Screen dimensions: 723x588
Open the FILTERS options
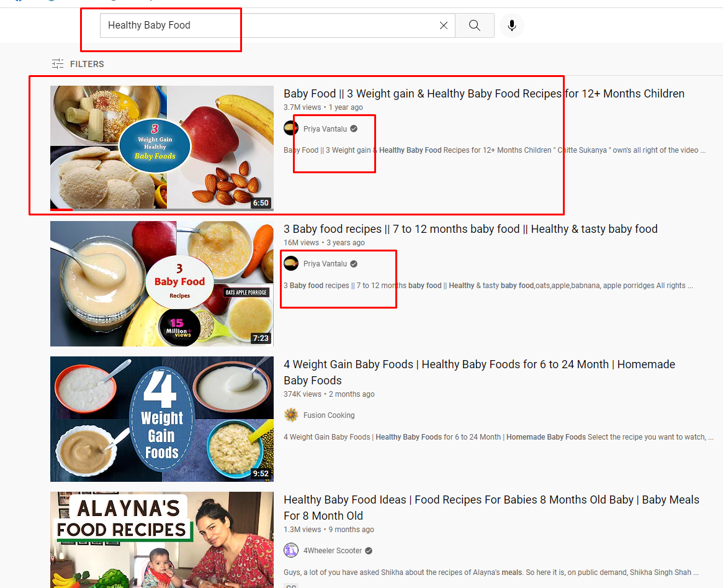(x=78, y=64)
